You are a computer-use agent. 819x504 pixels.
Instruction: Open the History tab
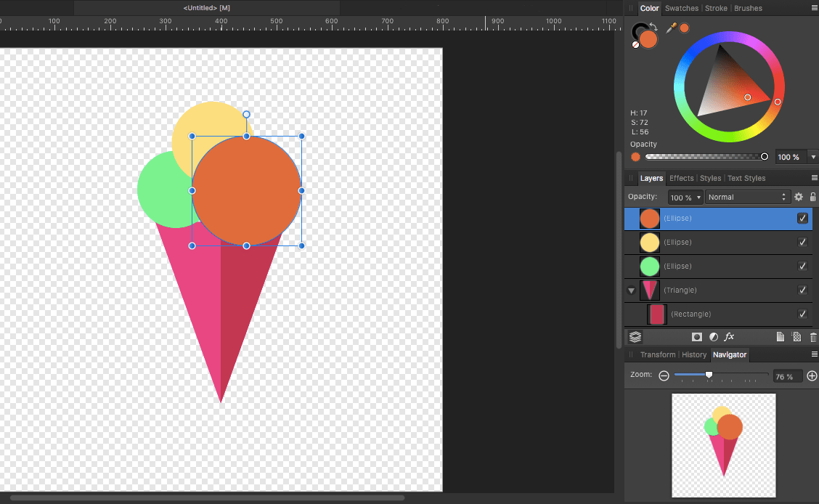tap(693, 354)
